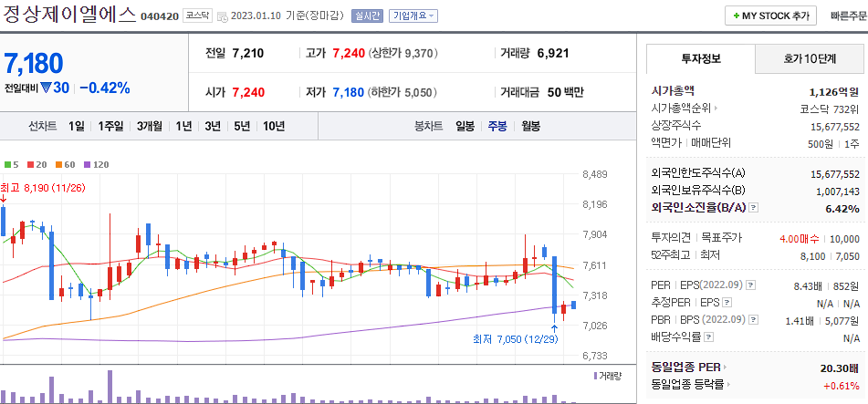Click the 52주최고 label
Screen dimensions: 868x404
pos(671,255)
